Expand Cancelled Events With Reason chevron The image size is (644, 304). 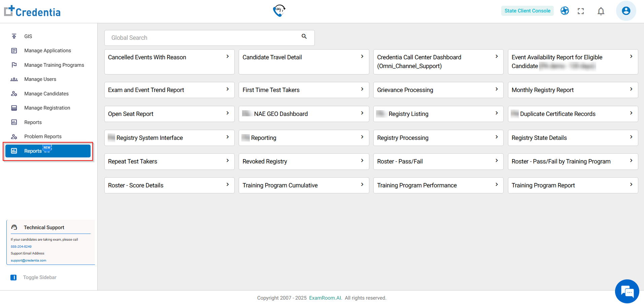228,57
